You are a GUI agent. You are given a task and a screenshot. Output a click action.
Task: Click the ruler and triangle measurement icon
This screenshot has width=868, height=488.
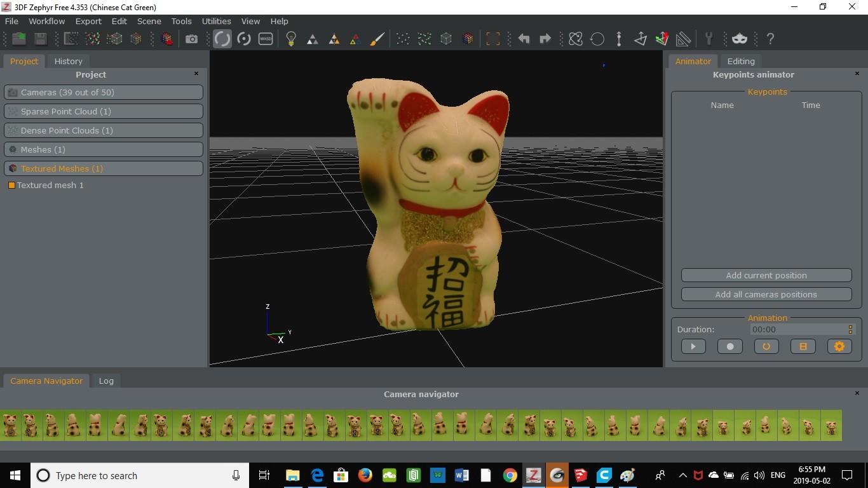pos(683,39)
